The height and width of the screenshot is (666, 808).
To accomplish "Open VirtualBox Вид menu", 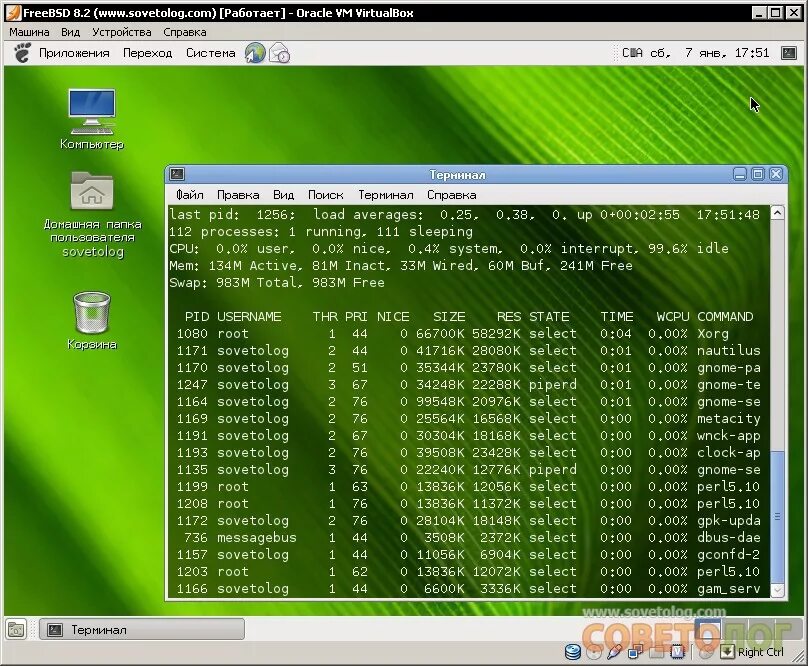I will click(x=71, y=32).
